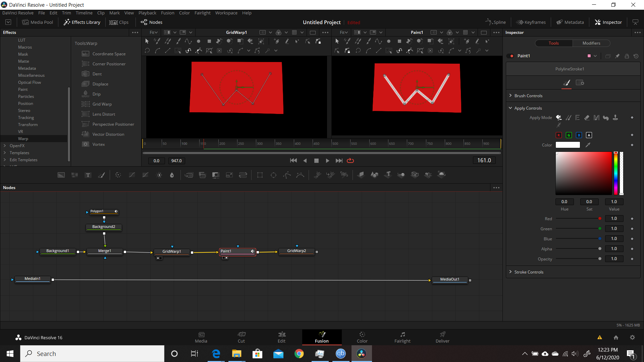Add a Polygon mask from the toolbar
Viewport: 644px width, 362px height.
point(287,175)
